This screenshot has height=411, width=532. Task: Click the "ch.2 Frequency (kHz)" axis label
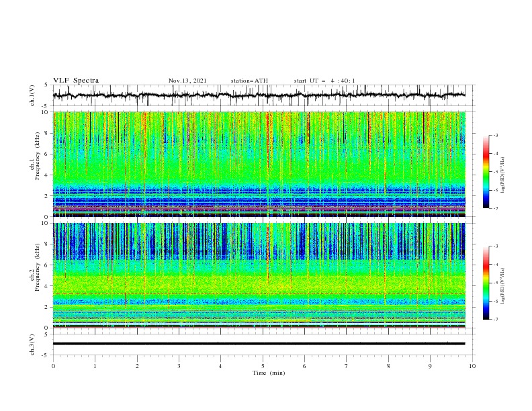(35, 267)
